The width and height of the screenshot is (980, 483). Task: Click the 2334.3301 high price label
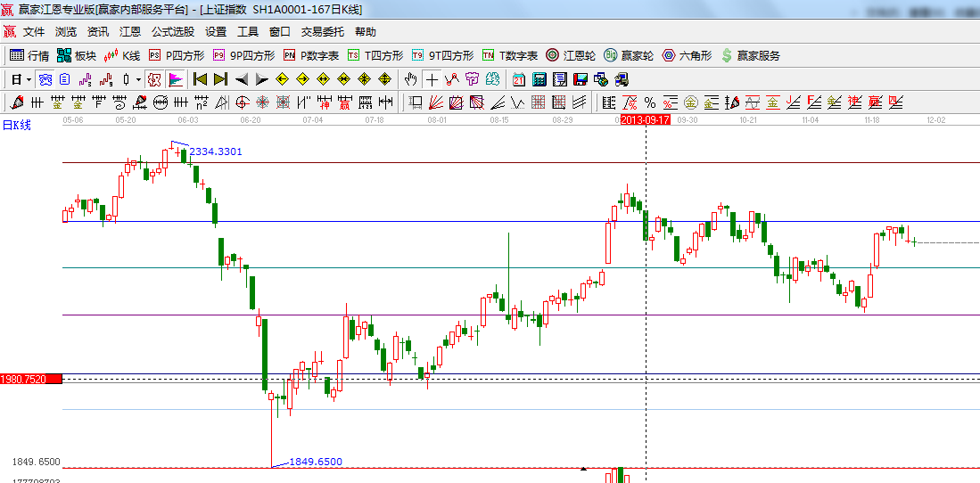216,152
